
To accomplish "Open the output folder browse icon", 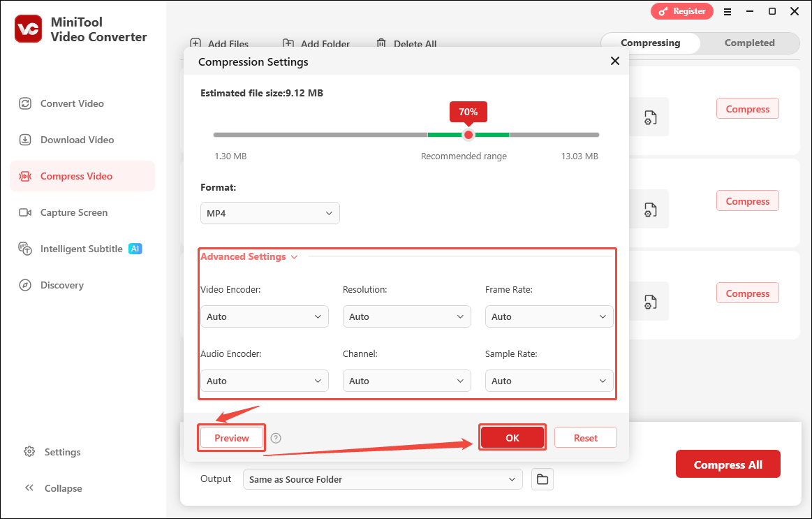I will 542,478.
